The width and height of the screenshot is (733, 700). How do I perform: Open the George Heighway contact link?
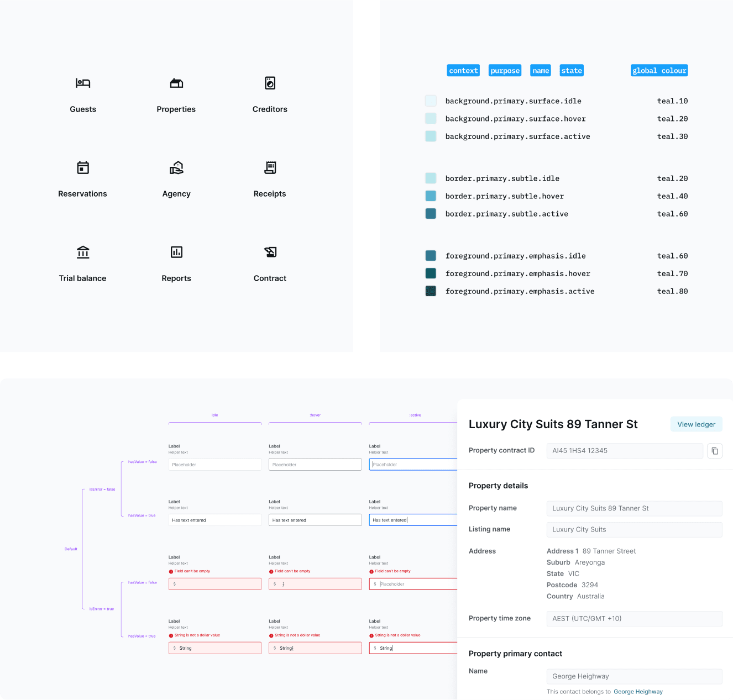(638, 691)
